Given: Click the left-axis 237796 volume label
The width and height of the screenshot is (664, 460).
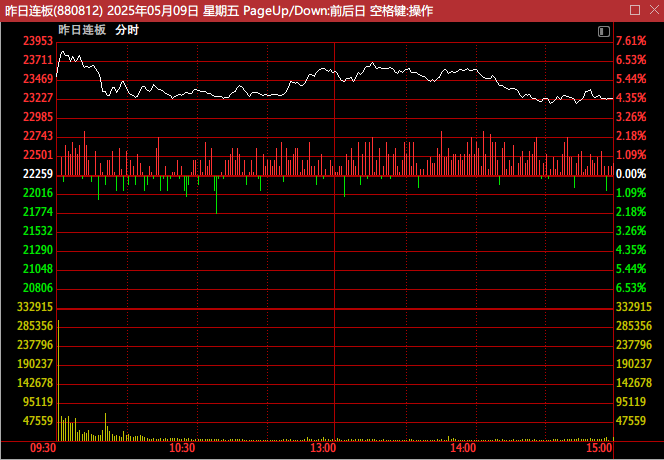Looking at the screenshot, I should [x=35, y=345].
